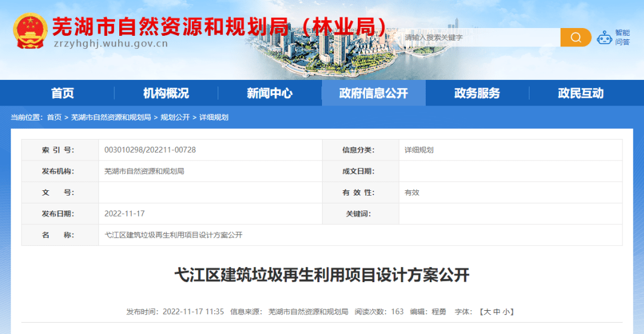This screenshot has width=644, height=334.
Task: Click 芜湖市自然资源和规划局 breadcrumb link
Action: [x=111, y=117]
